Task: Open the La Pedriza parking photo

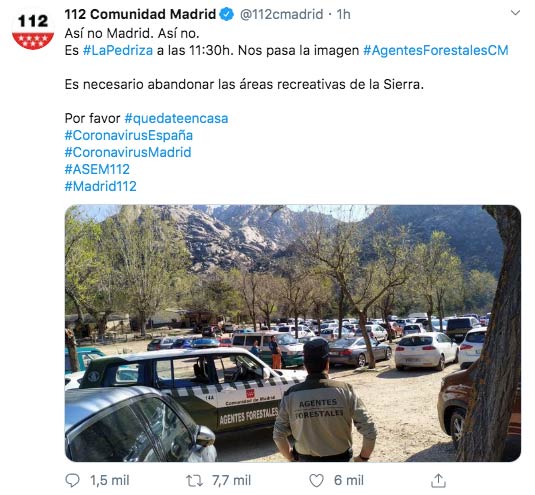Action: [293, 333]
